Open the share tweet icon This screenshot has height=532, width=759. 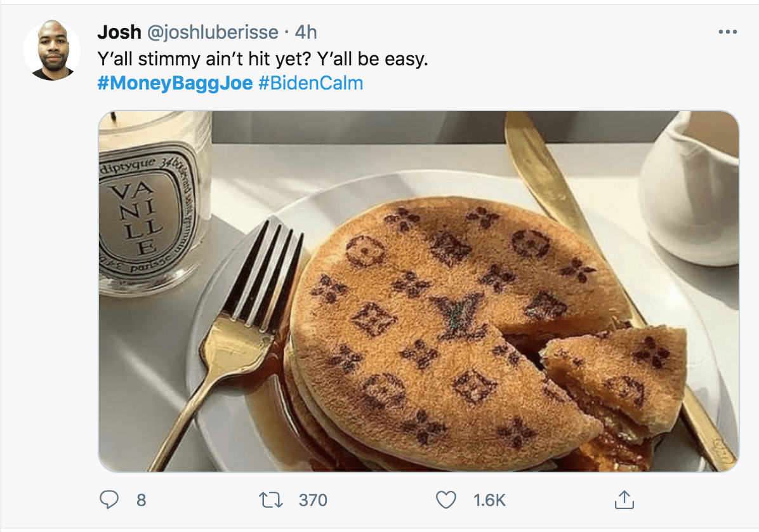click(x=624, y=500)
